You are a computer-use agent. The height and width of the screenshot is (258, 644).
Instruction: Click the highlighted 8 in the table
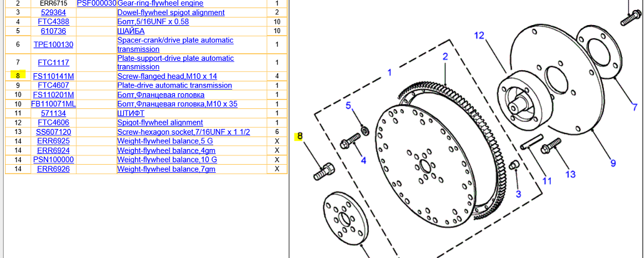[18, 76]
